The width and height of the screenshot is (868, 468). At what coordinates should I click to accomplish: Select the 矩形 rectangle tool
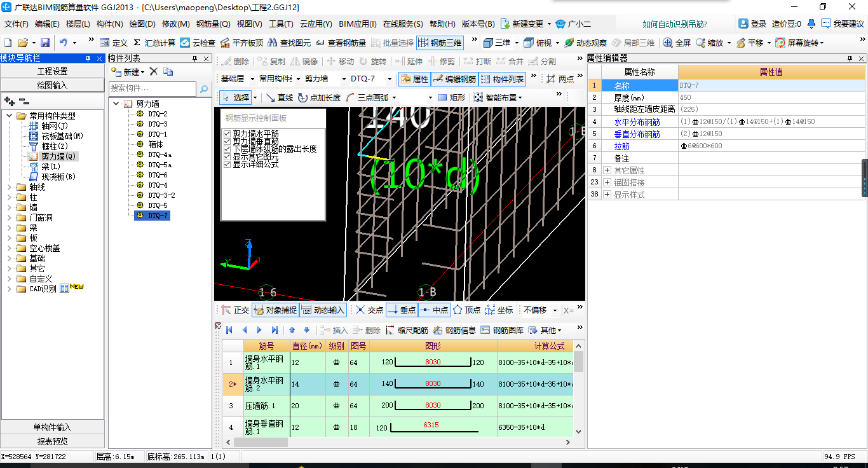pyautogui.click(x=451, y=97)
